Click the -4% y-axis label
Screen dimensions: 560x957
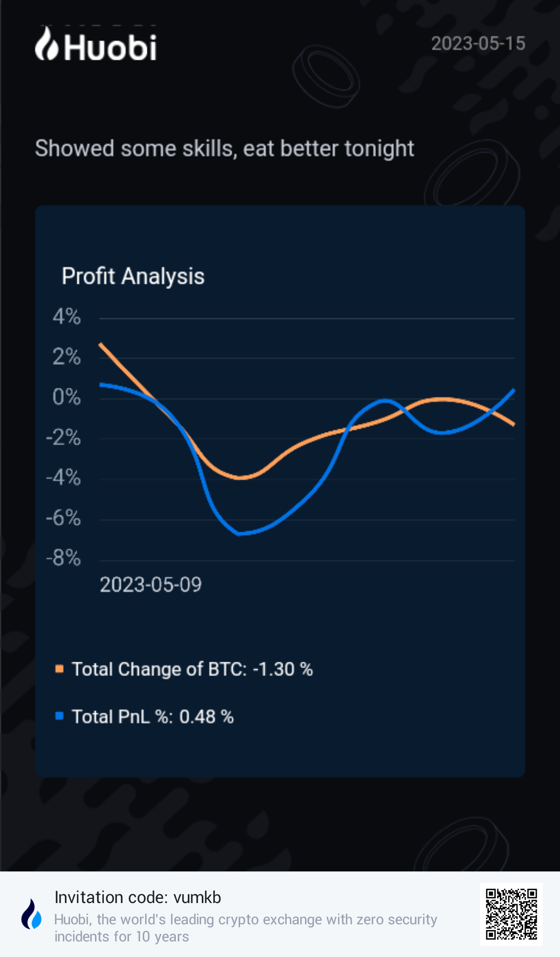click(x=64, y=478)
